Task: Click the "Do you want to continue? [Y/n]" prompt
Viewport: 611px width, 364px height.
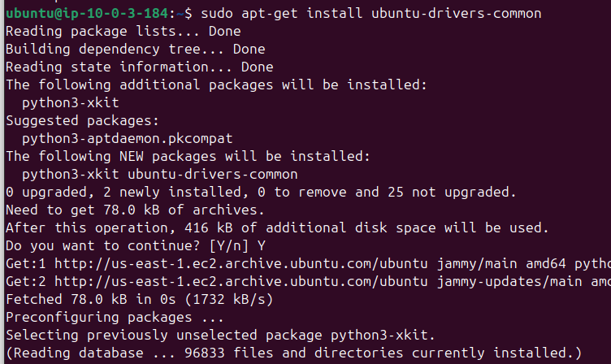Action: (135, 245)
